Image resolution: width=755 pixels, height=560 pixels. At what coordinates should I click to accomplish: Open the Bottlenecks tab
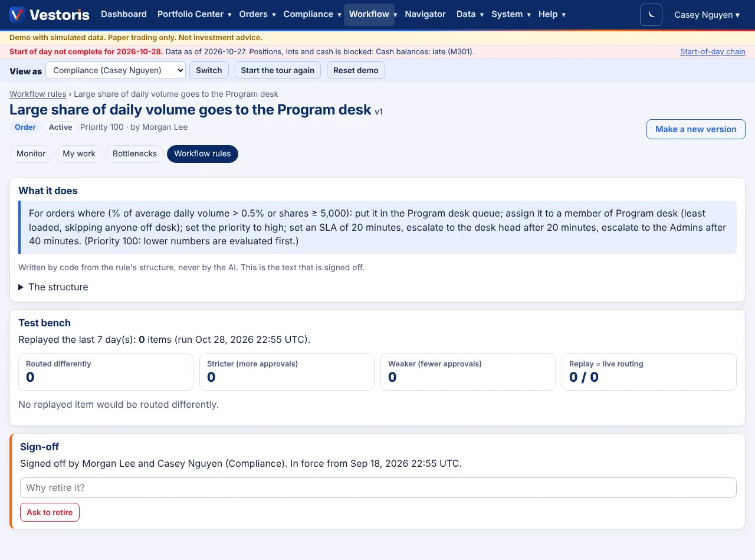tap(134, 153)
